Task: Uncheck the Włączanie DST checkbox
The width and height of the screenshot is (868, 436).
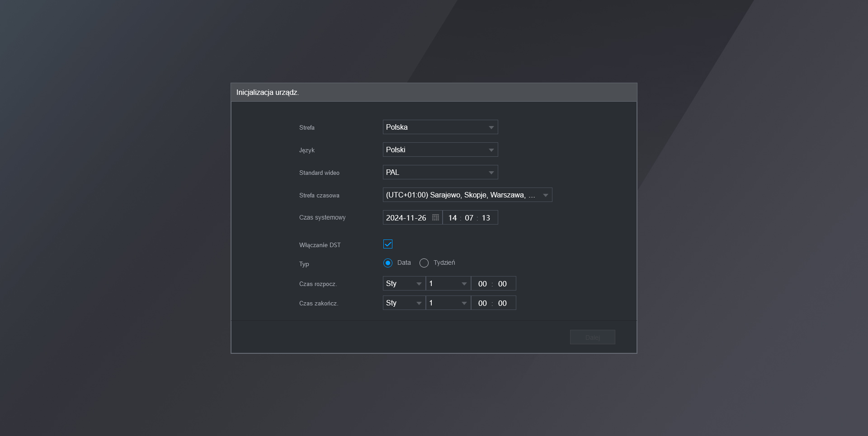Action: point(388,244)
